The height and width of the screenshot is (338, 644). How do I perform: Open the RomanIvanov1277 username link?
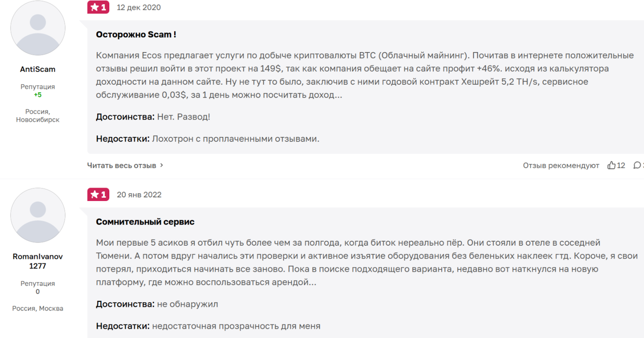click(38, 261)
